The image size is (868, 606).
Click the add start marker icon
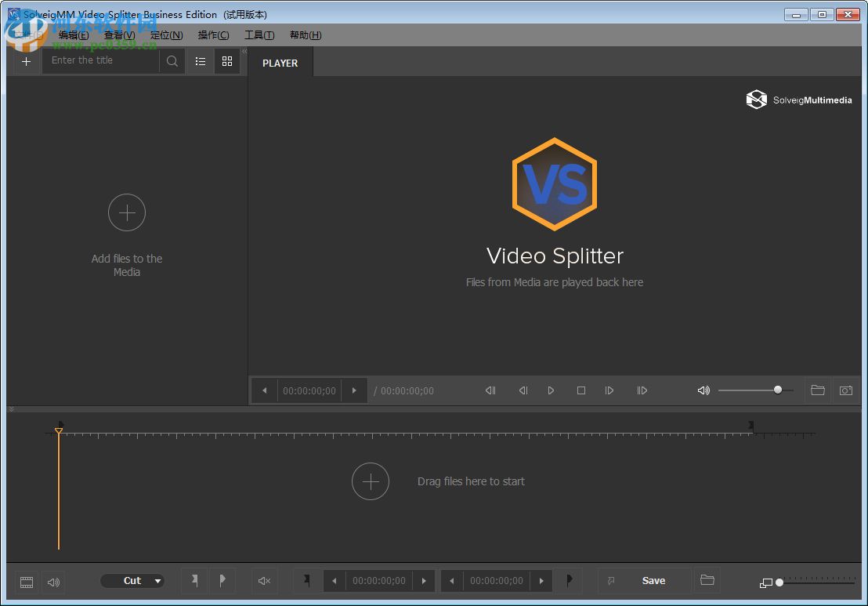click(x=194, y=581)
